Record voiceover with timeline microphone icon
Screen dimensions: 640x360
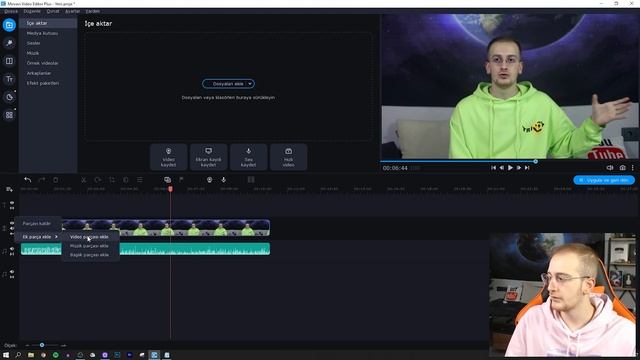(x=224, y=180)
